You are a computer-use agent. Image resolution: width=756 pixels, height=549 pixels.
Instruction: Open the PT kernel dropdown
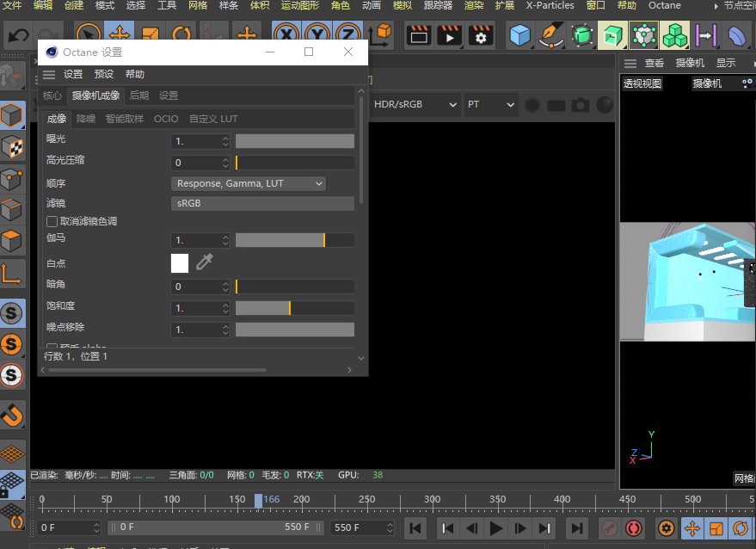(x=491, y=104)
